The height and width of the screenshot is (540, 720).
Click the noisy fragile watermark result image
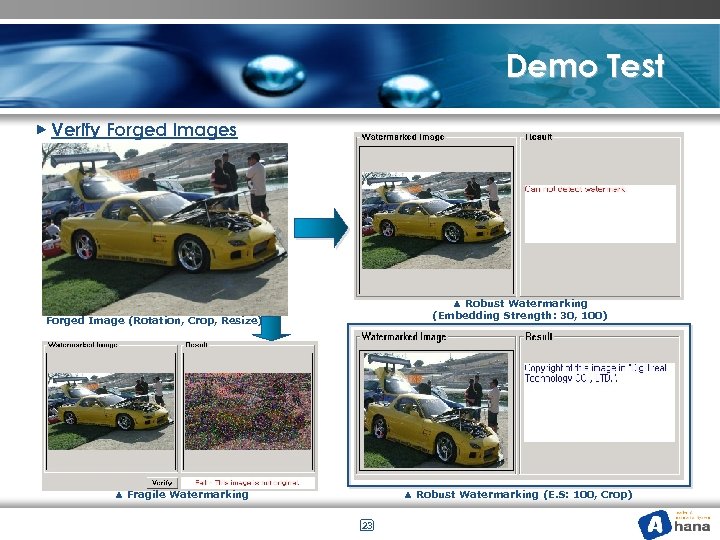click(x=248, y=411)
